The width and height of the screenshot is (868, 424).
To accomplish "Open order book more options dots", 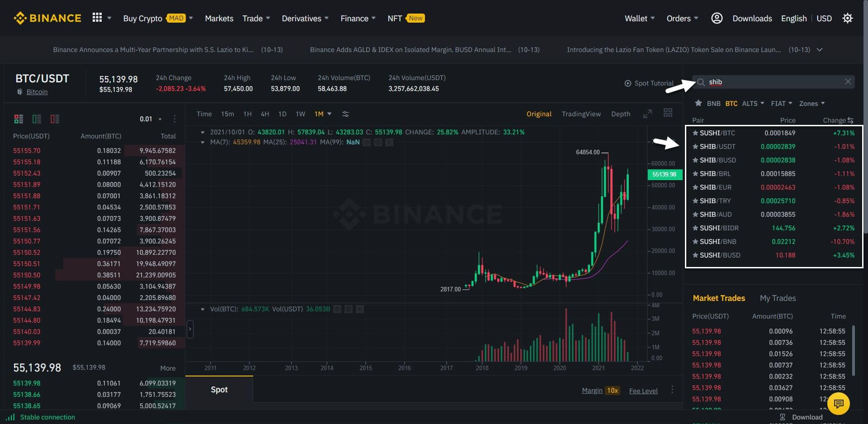I will (x=175, y=119).
